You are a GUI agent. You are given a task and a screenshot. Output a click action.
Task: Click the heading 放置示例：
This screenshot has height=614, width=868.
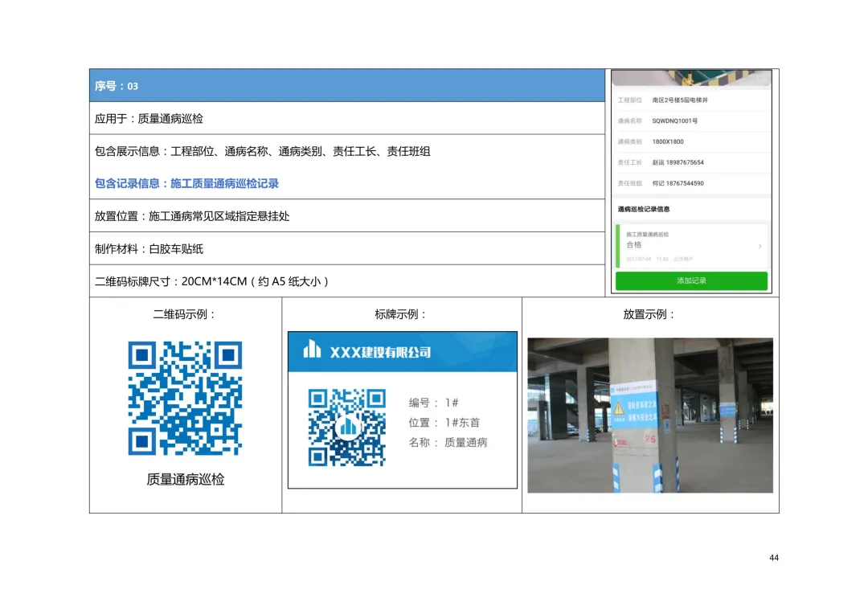(x=649, y=314)
